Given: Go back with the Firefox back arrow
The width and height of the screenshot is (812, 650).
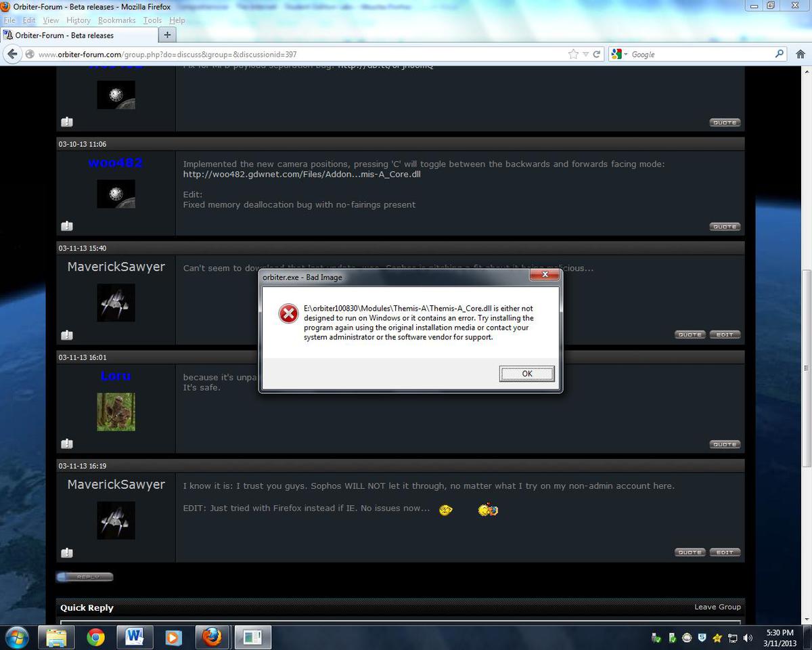Looking at the screenshot, I should click(12, 54).
